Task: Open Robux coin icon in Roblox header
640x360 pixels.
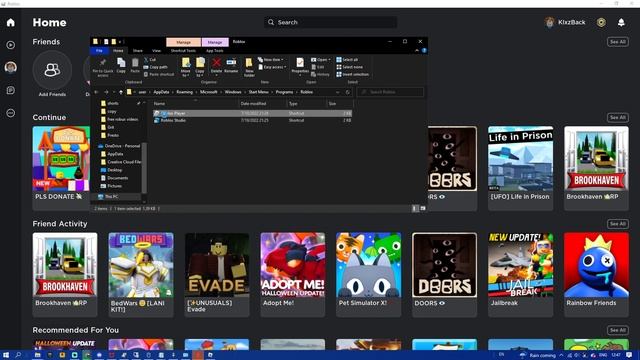Action: coord(601,22)
